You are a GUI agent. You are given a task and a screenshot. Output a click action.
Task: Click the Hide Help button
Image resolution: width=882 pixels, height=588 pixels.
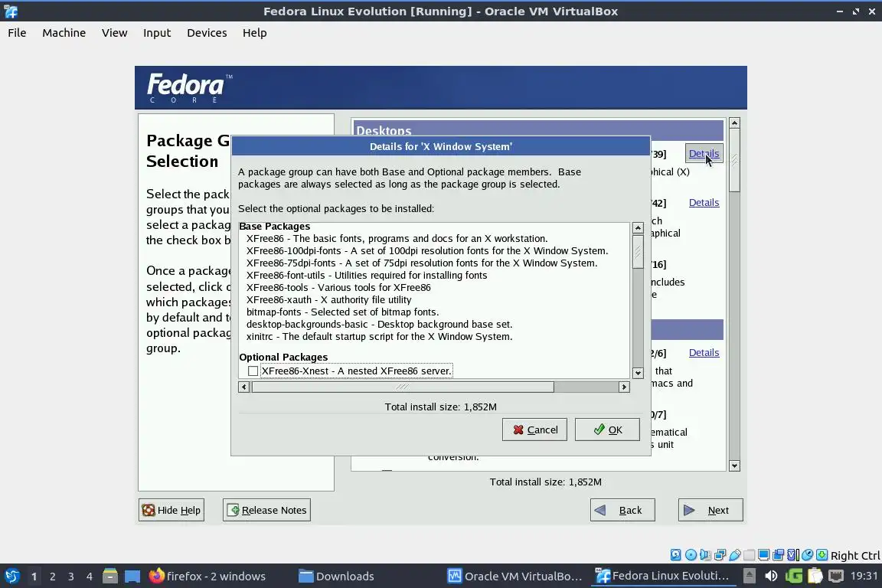click(x=171, y=510)
